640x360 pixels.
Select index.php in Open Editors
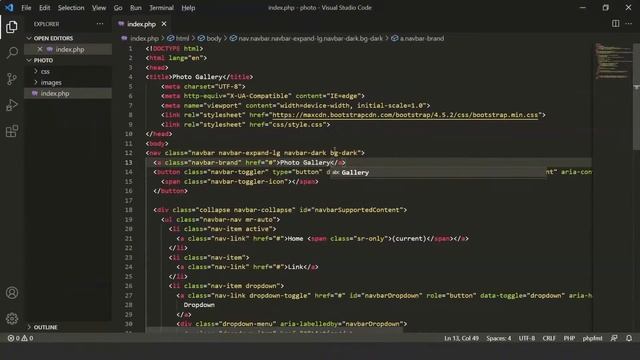pos(70,49)
